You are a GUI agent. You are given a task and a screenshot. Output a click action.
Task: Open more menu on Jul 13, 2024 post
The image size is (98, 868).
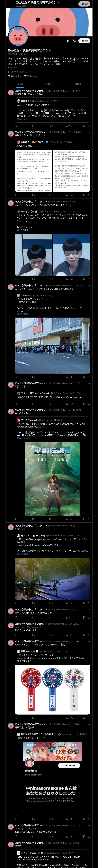(x=89, y=91)
